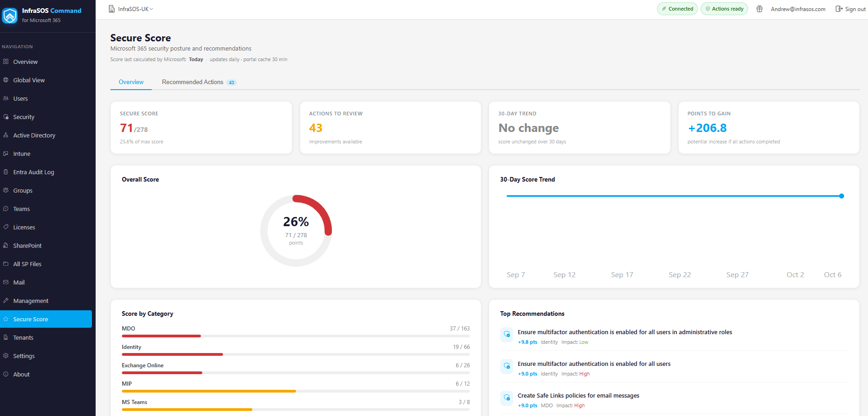Click the Users sidebar icon
The height and width of the screenshot is (416, 868).
point(6,98)
